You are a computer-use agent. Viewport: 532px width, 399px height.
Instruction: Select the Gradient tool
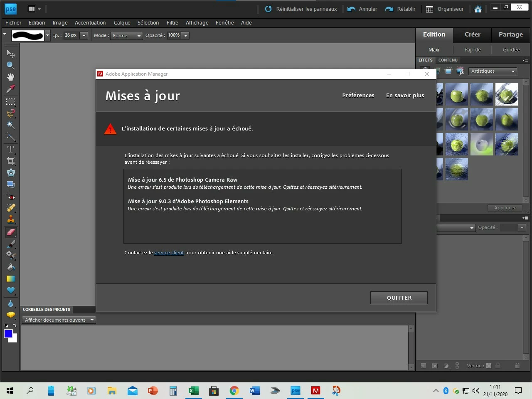coord(11,278)
